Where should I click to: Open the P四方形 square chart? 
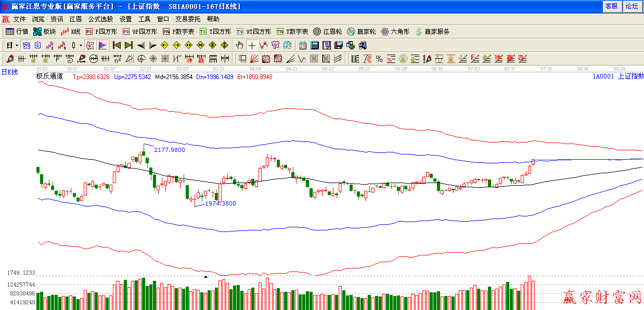pyautogui.click(x=101, y=32)
